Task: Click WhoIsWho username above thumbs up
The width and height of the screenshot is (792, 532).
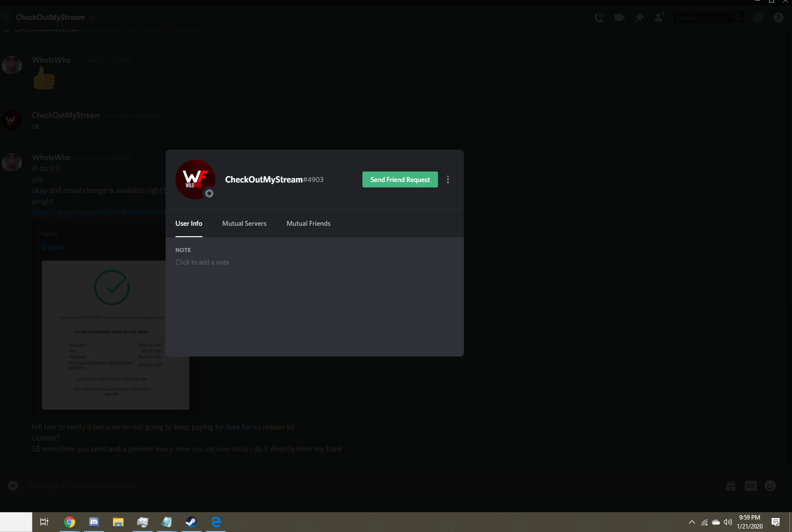Action: click(51, 60)
